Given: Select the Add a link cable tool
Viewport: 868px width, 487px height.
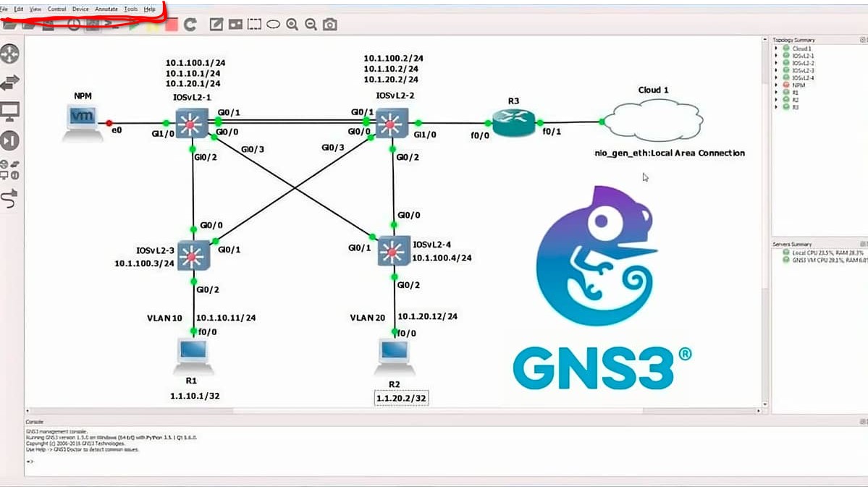Looking at the screenshot, I should pyautogui.click(x=10, y=198).
